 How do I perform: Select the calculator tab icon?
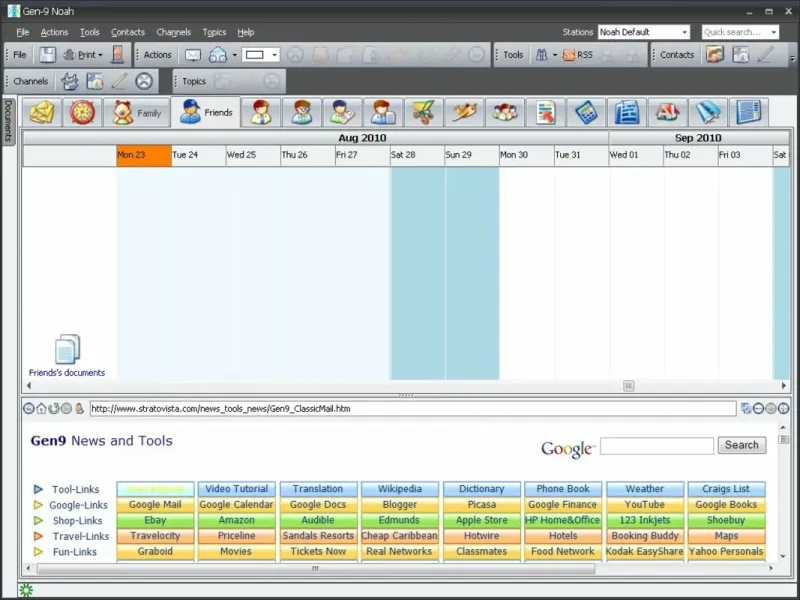tap(586, 112)
